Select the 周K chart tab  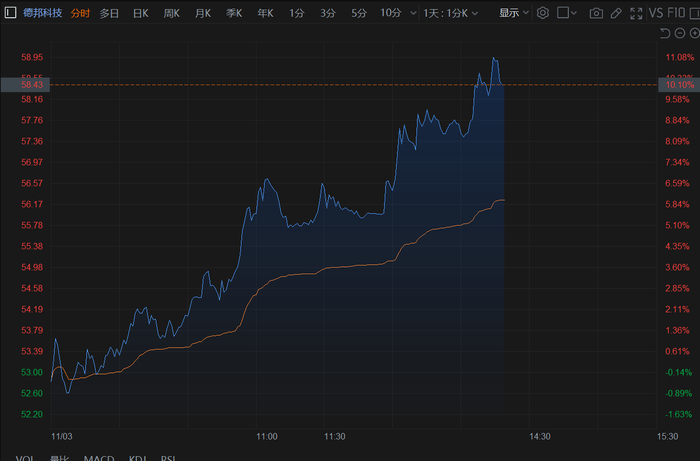pyautogui.click(x=172, y=13)
